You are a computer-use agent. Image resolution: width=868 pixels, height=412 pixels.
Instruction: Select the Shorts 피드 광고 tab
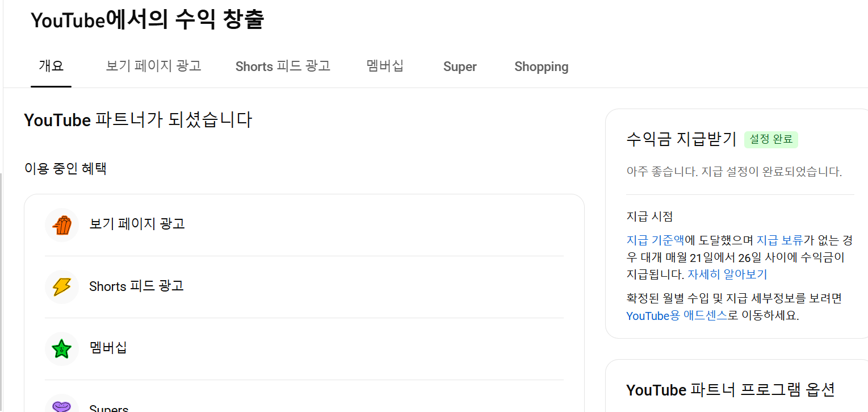pos(283,66)
